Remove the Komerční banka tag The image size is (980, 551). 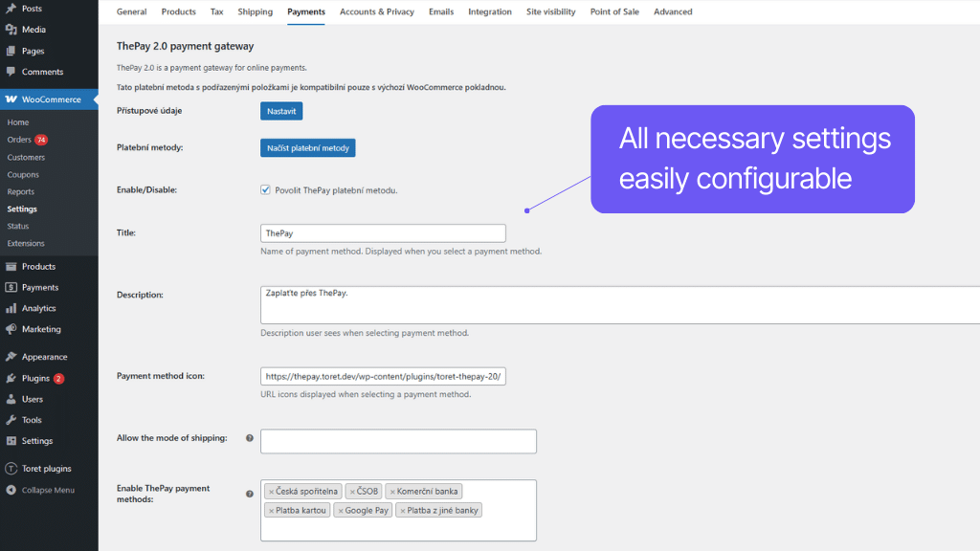(x=392, y=492)
